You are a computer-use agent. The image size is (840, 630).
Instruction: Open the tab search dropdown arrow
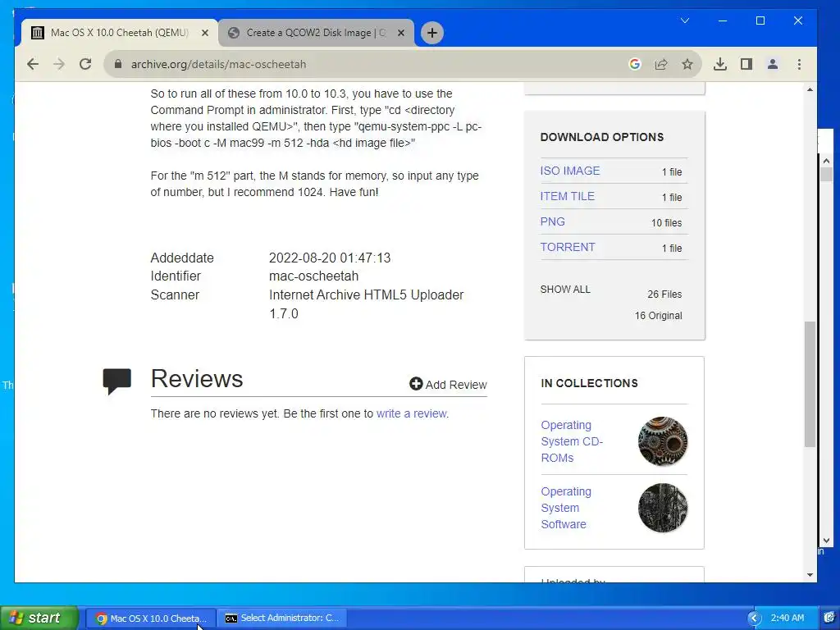coord(685,21)
